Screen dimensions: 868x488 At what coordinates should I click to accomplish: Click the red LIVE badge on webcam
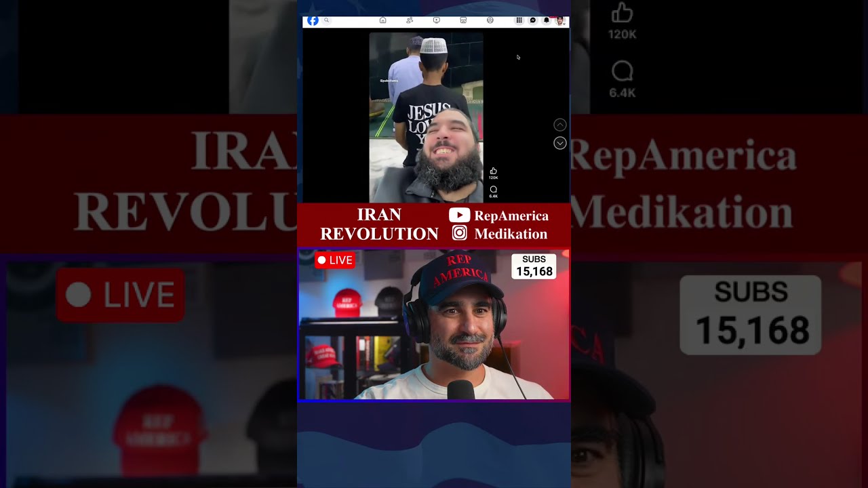pyautogui.click(x=335, y=260)
